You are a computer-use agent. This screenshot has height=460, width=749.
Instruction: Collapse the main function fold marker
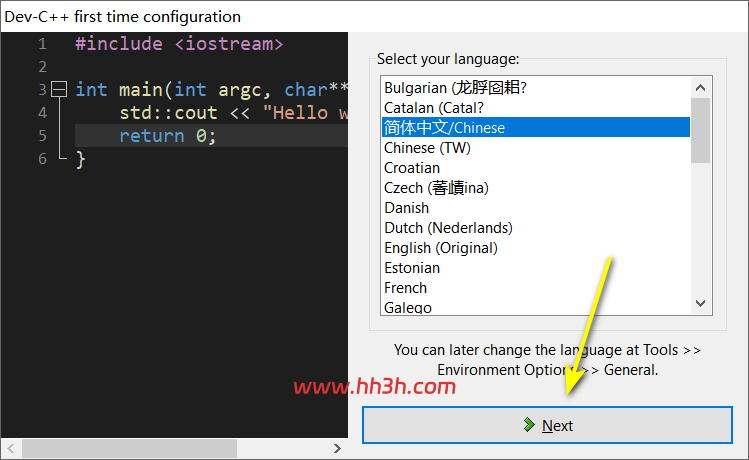(x=59, y=89)
